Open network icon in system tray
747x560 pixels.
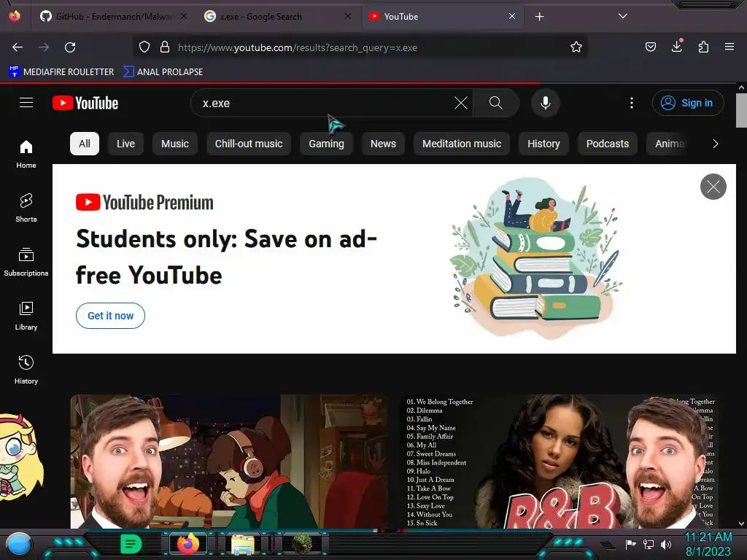click(x=649, y=544)
